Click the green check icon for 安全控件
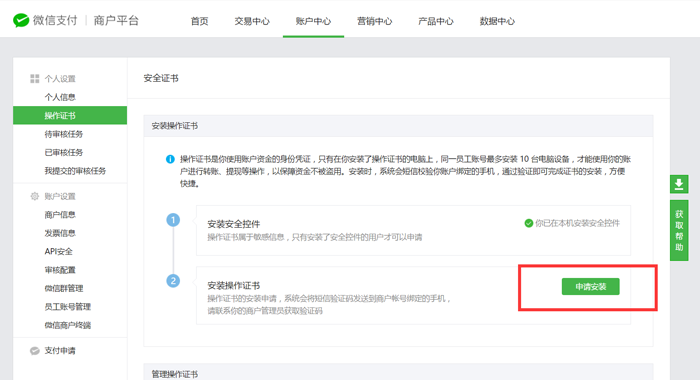 pos(529,223)
